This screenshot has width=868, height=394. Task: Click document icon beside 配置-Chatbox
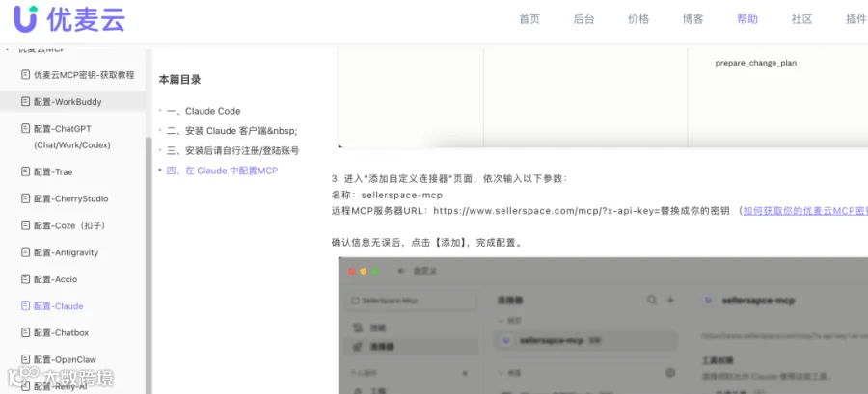click(25, 332)
